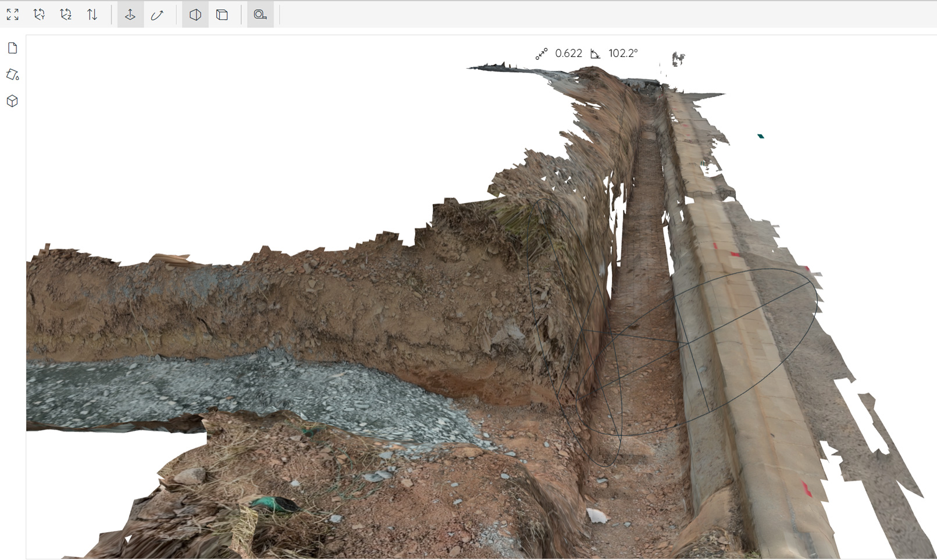Image resolution: width=937 pixels, height=560 pixels.
Task: Open the paint bucket material panel
Action: tap(13, 74)
